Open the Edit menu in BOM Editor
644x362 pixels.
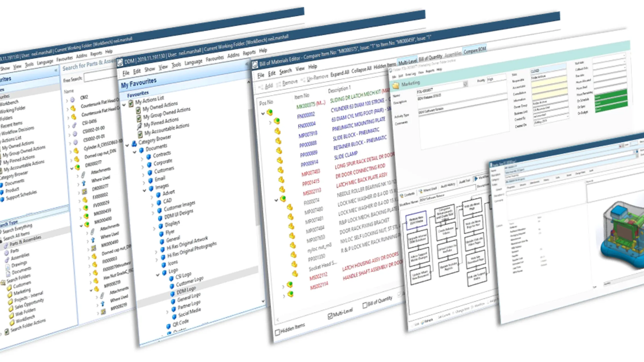point(271,73)
